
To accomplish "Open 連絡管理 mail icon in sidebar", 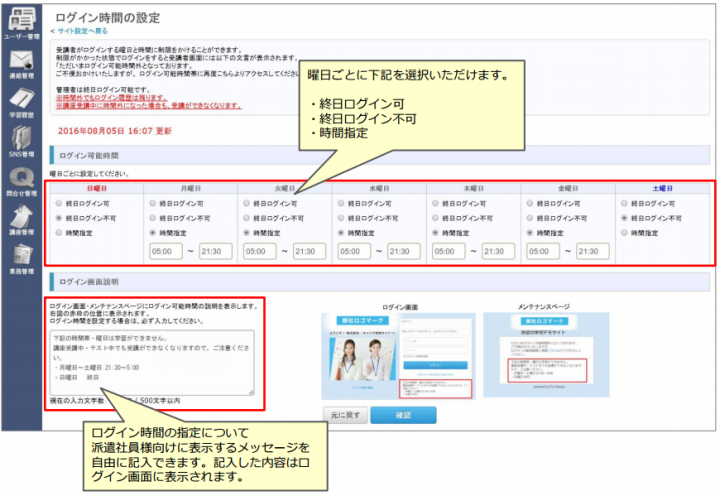I will pyautogui.click(x=22, y=64).
